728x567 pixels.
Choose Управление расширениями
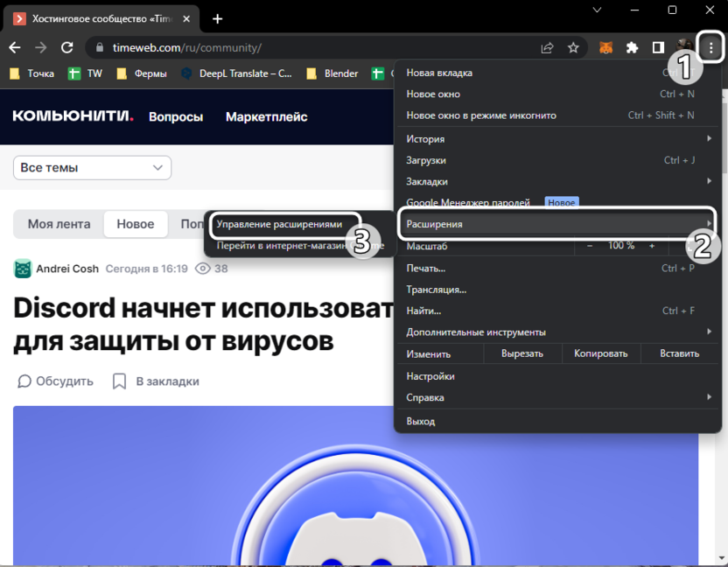click(286, 224)
